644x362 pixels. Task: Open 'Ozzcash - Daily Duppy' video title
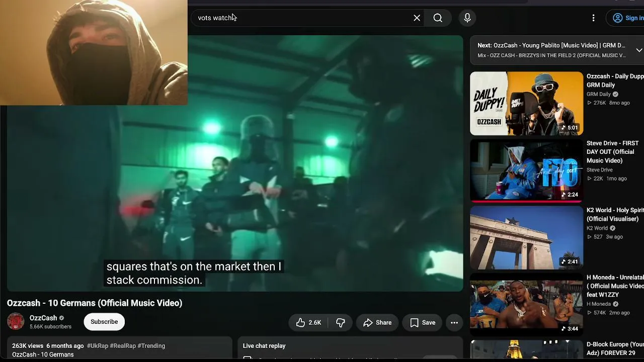click(615, 80)
